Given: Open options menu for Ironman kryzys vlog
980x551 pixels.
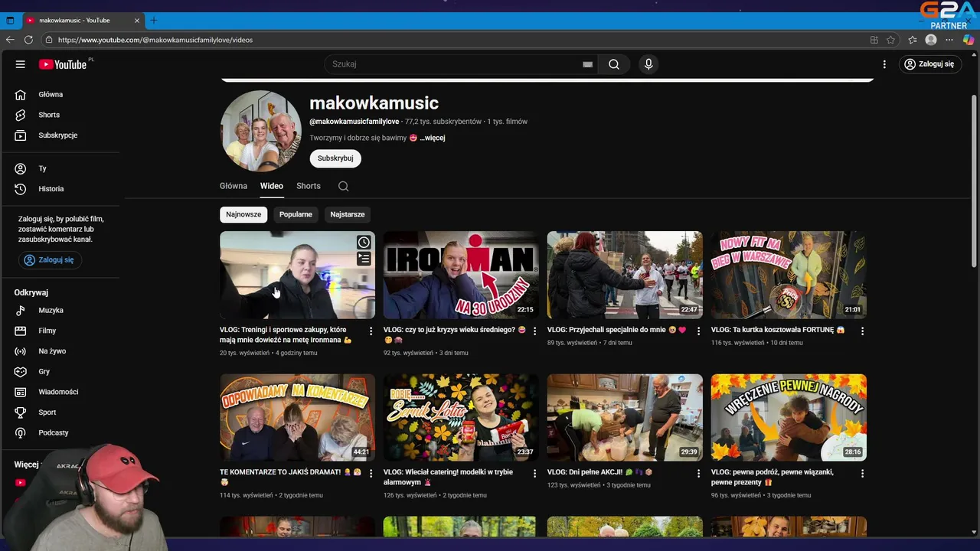Looking at the screenshot, I should click(534, 331).
